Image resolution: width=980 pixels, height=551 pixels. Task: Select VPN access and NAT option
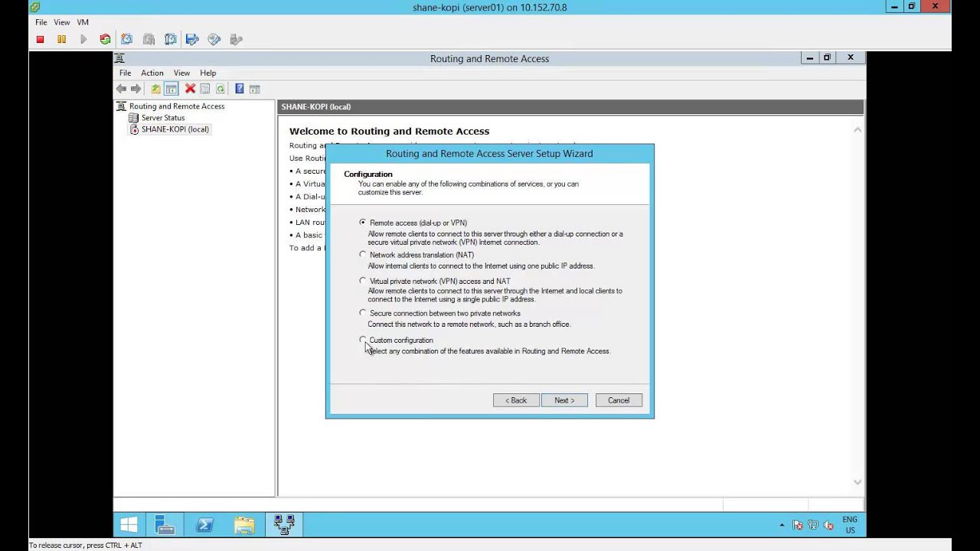coord(363,280)
